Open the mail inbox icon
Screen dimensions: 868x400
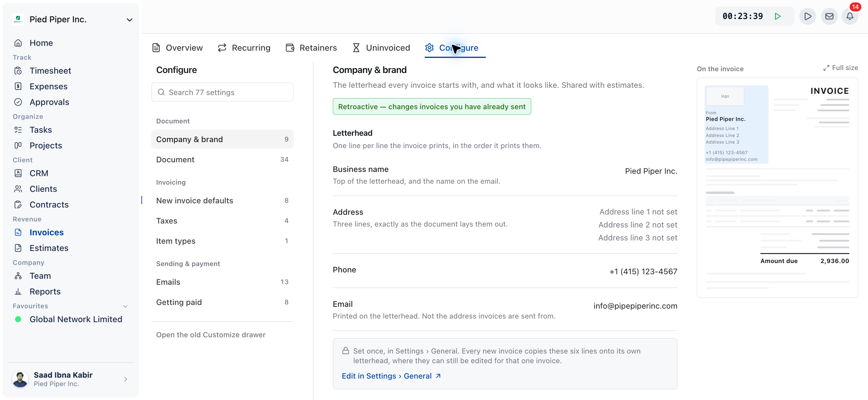[829, 16]
